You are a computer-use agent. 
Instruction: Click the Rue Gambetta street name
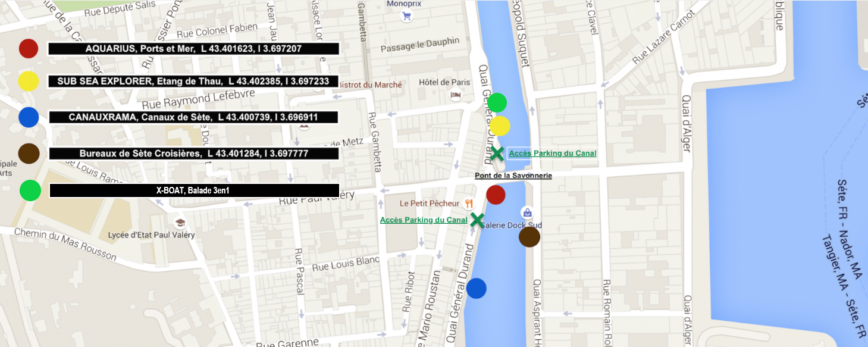[374, 143]
